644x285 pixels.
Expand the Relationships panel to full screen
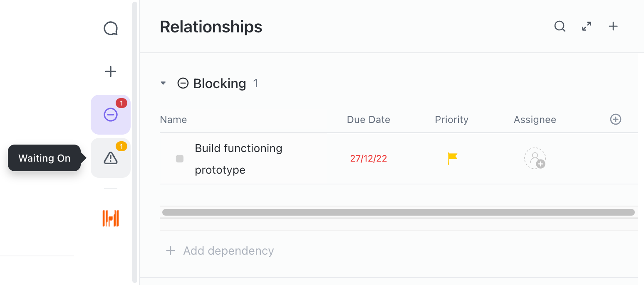pos(586,26)
